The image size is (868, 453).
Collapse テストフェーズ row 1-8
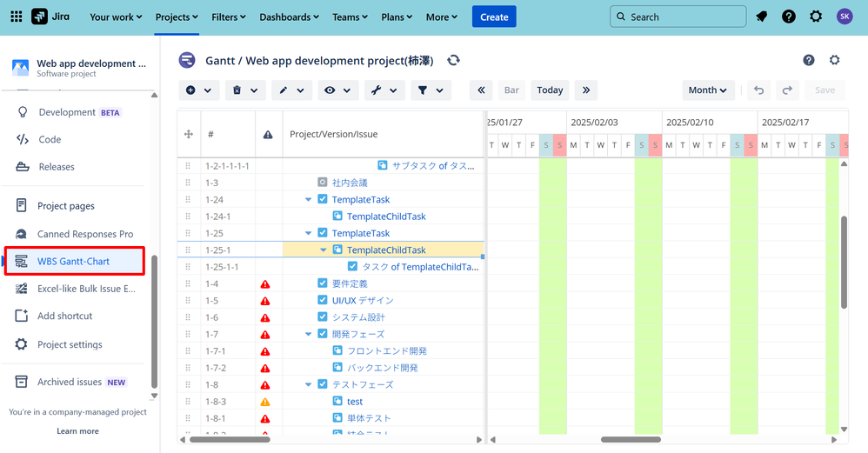[x=309, y=384]
